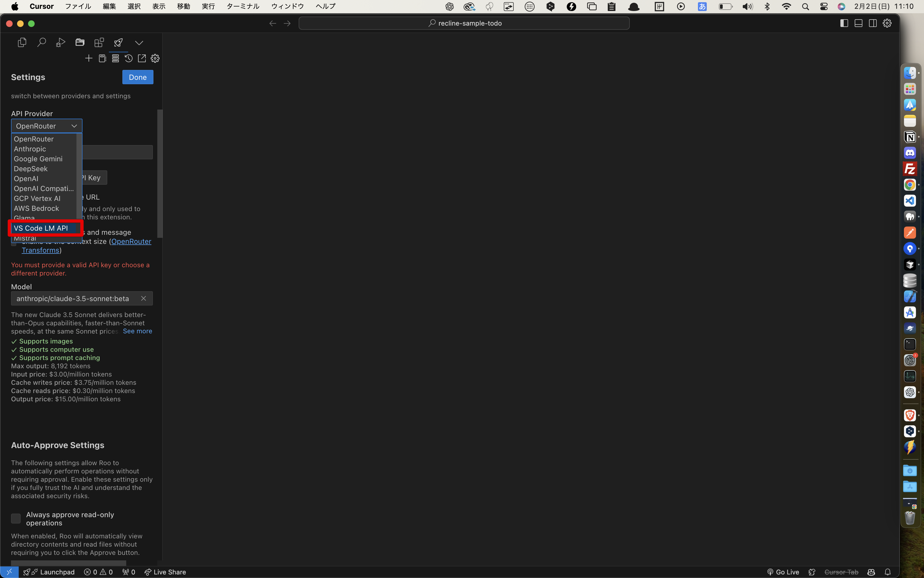Image resolution: width=924 pixels, height=578 pixels.
Task: Open the Wi-Fi menu bar icon
Action: [786, 7]
